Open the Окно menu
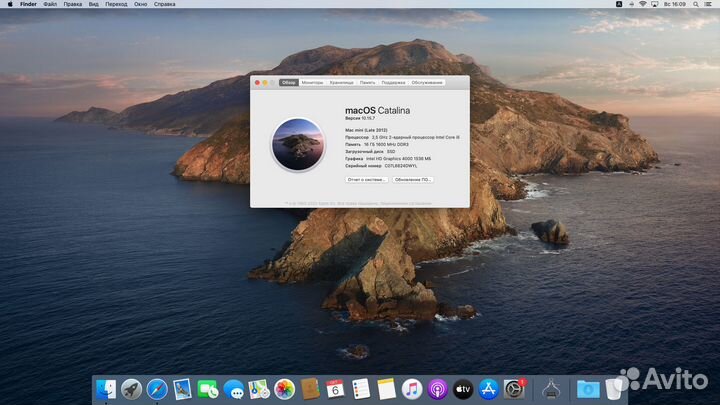The width and height of the screenshot is (720, 405). pyautogui.click(x=141, y=4)
